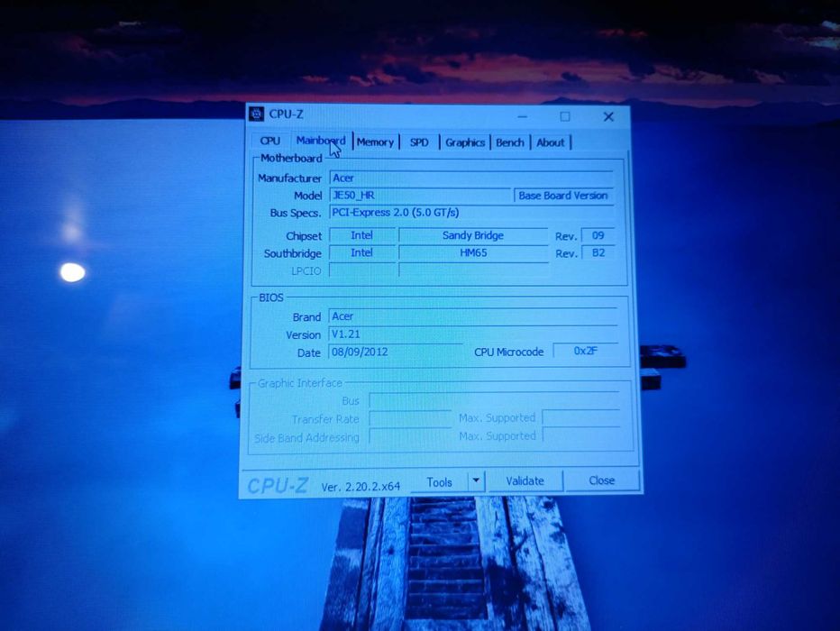840x631 pixels.
Task: Click the Tools button
Action: pyautogui.click(x=439, y=482)
